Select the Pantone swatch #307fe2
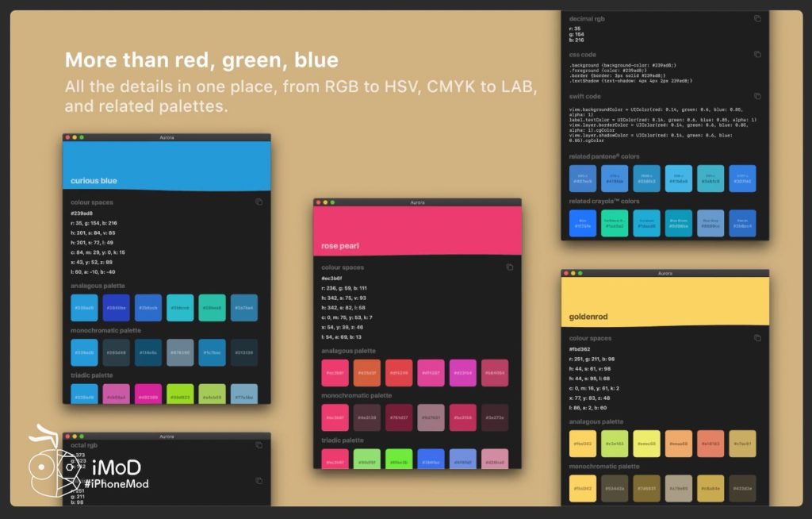Viewport: 812px width, 519px height. [x=742, y=179]
